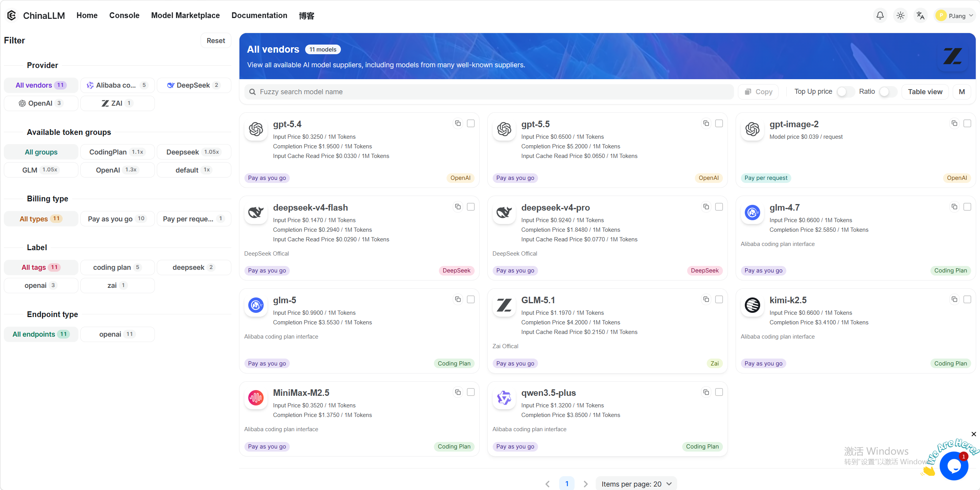Open the notifications bell icon
This screenshot has width=980, height=490.
pos(880,15)
